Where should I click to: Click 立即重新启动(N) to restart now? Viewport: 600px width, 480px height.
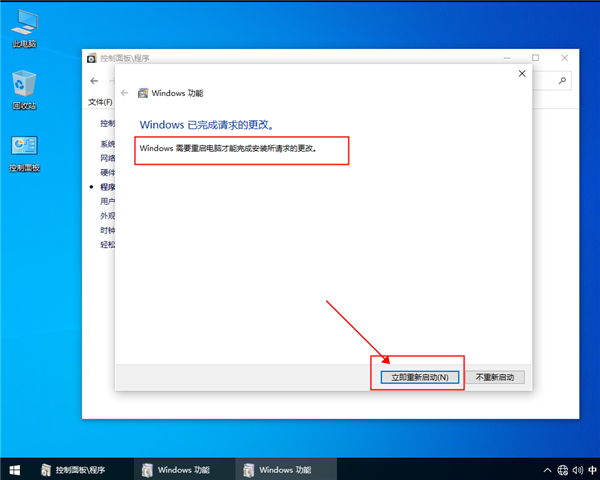tap(418, 377)
